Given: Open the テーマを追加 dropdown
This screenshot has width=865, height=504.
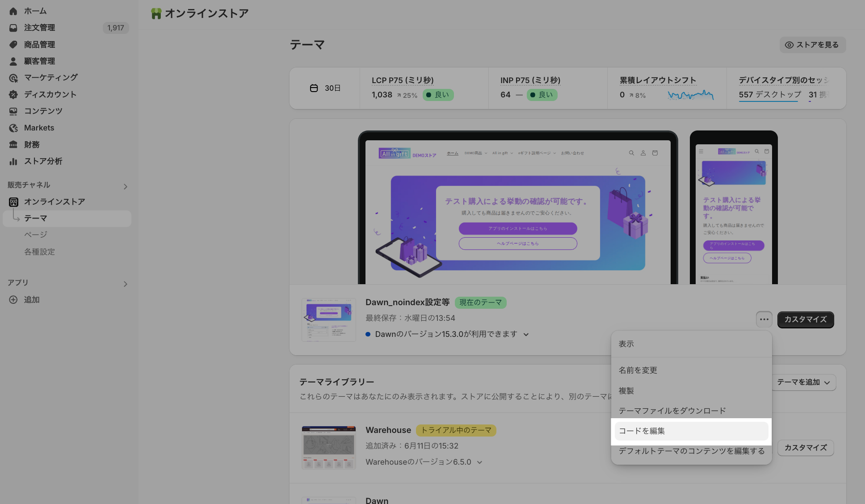Looking at the screenshot, I should (804, 382).
